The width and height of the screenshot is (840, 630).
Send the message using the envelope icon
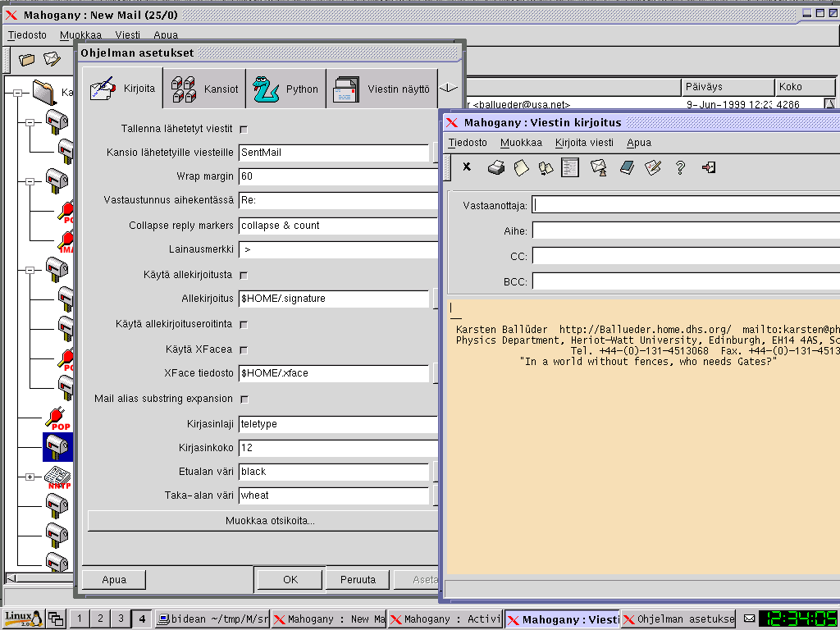[x=598, y=167]
